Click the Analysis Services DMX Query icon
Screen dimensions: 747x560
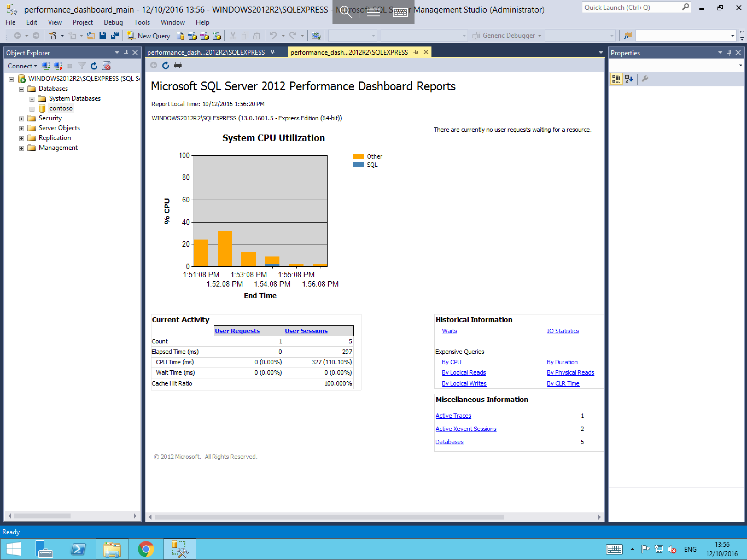[x=204, y=36]
